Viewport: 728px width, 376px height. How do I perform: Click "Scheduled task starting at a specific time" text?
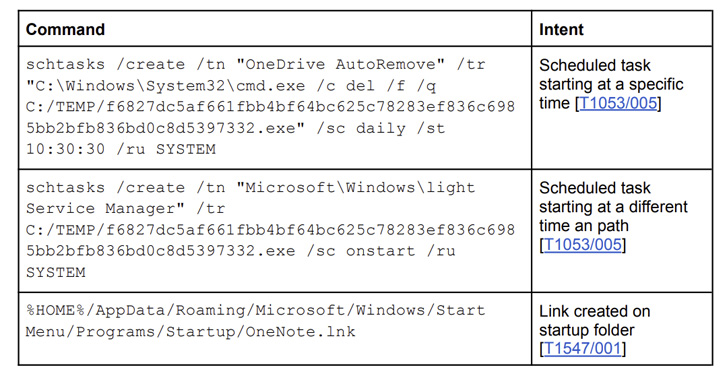(x=611, y=84)
